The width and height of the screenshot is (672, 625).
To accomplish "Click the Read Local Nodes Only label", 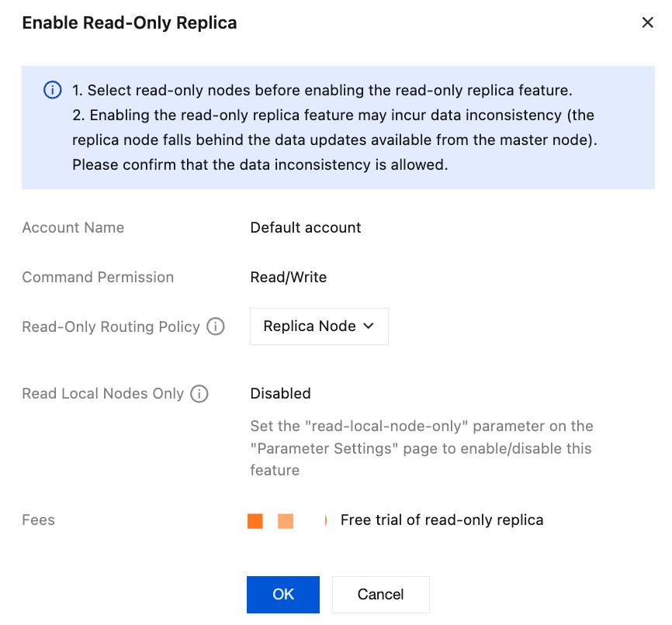I will tap(102, 394).
